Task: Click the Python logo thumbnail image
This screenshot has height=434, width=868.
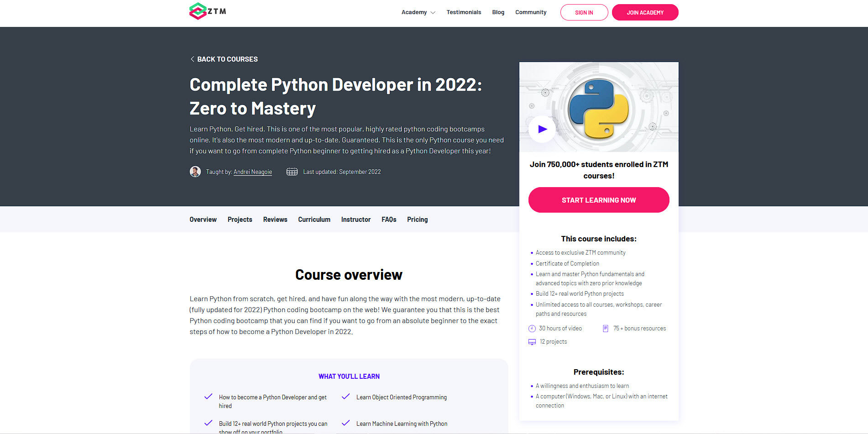Action: coord(598,107)
